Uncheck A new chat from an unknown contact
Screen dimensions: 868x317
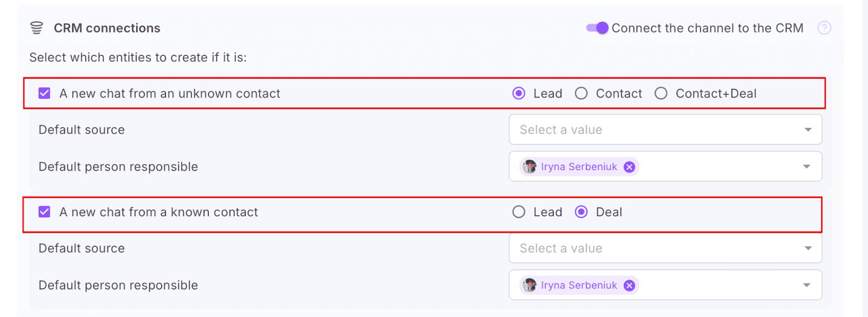pos(44,94)
